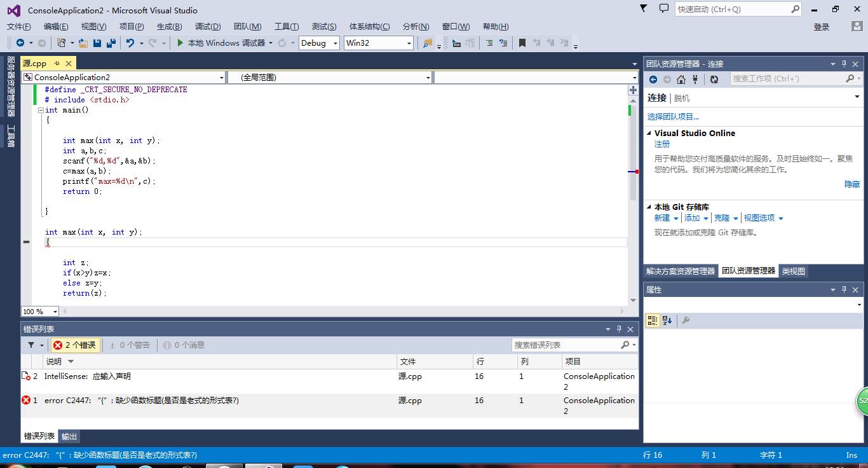
Task: Click the Navigate Backward toolbar icon
Action: (20, 43)
